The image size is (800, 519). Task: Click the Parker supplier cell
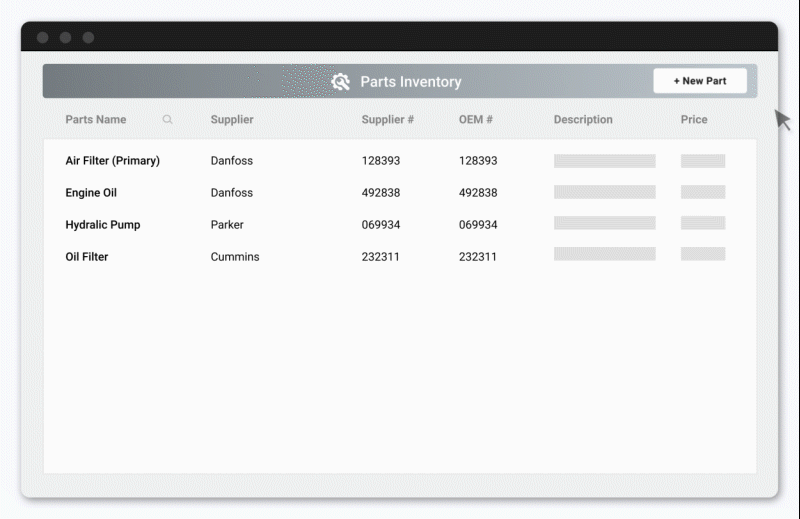tap(227, 225)
